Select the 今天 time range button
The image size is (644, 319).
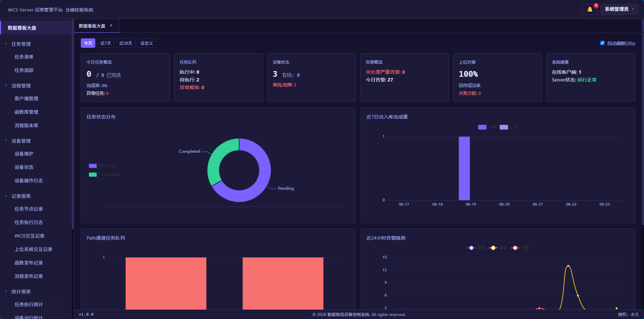pos(88,43)
